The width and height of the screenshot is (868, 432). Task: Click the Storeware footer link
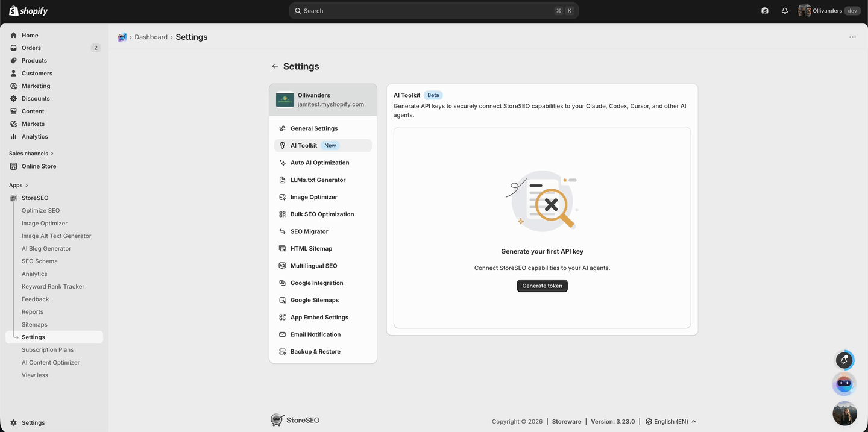point(567,421)
